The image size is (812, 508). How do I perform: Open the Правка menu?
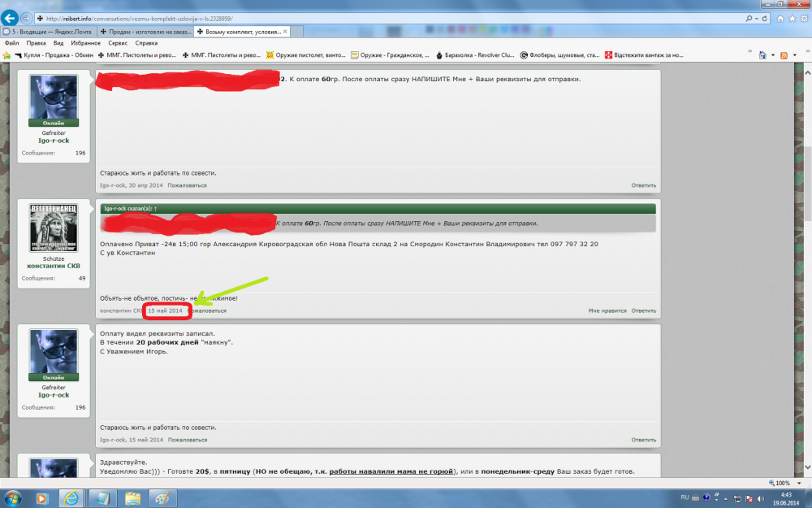click(x=37, y=43)
